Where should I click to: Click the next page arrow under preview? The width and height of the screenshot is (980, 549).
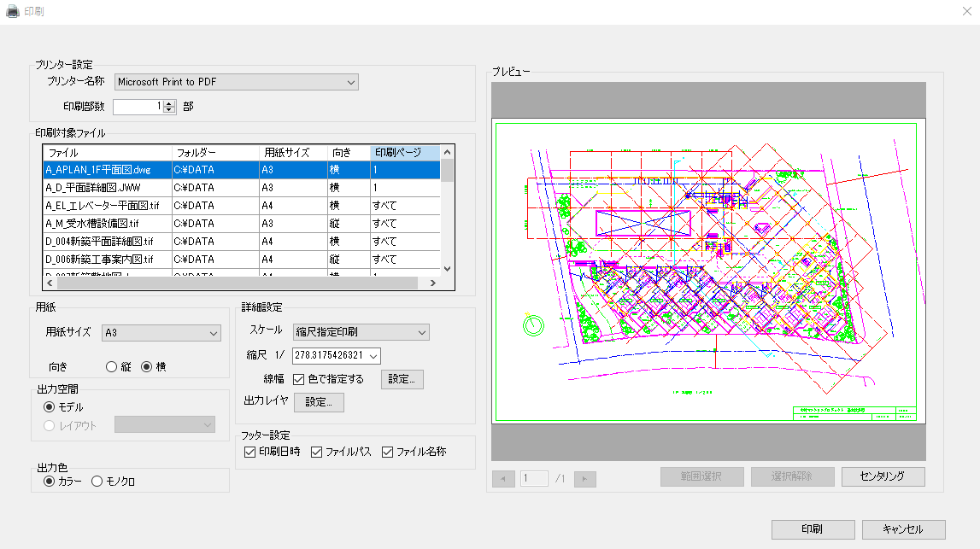[x=584, y=479]
